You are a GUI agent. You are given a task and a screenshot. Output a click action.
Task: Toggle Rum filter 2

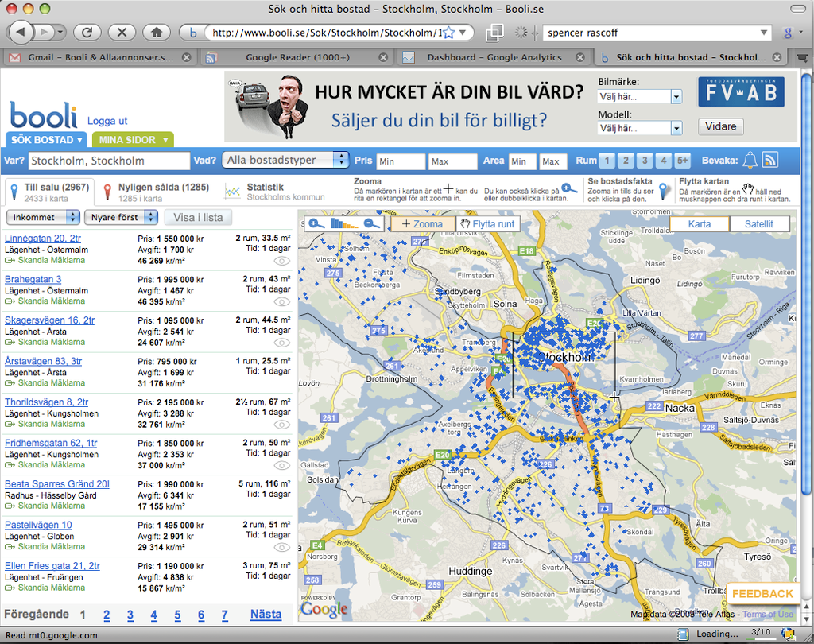(x=626, y=161)
